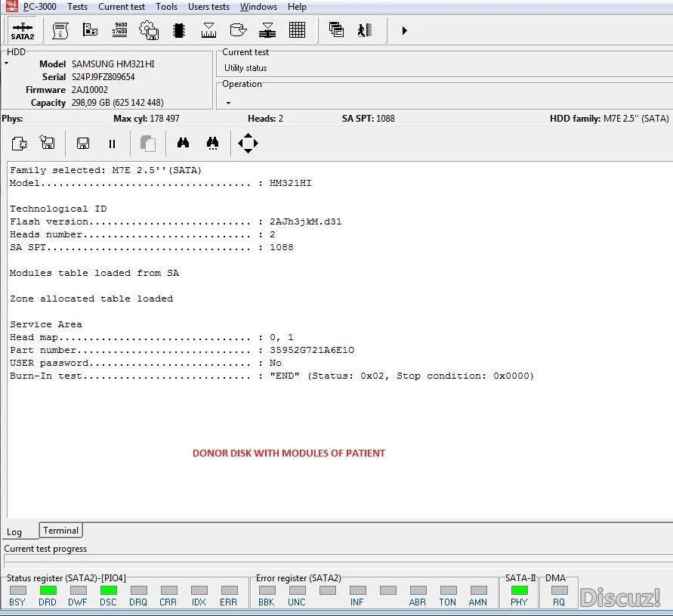Click the model value SAMSUNG HM321HI
The width and height of the screenshot is (673, 616).
tap(113, 64)
